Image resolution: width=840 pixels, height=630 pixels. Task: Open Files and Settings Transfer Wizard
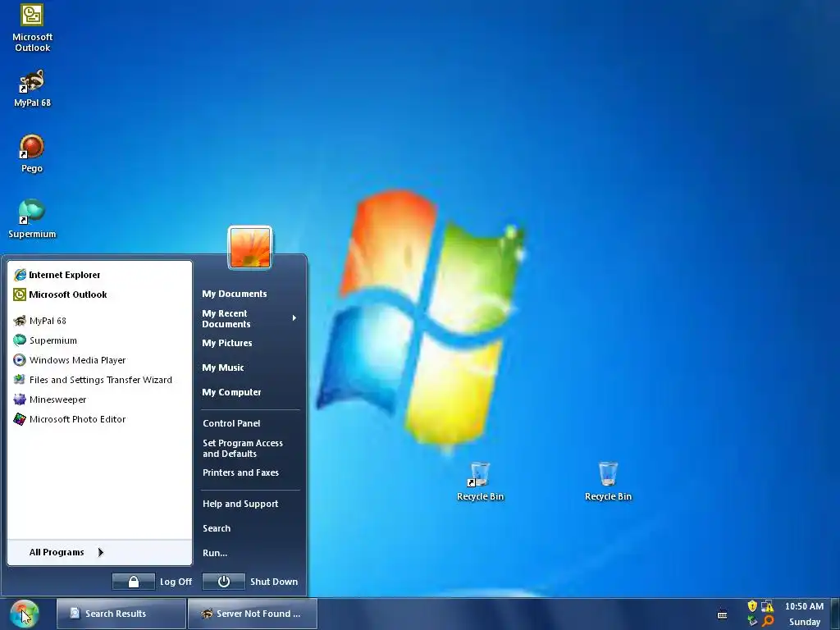99,380
